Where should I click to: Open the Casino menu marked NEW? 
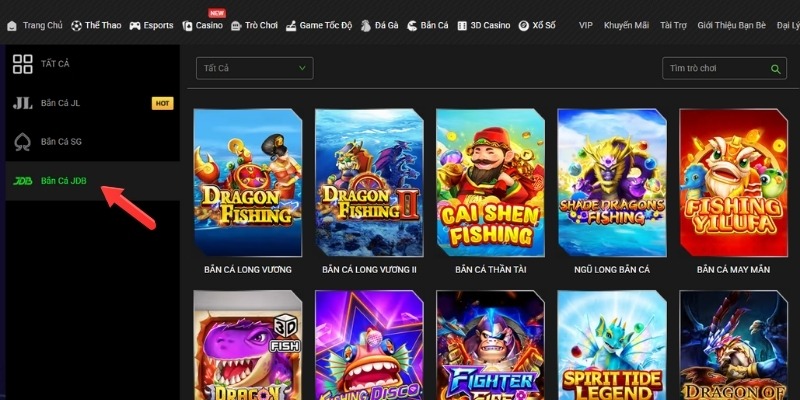click(x=203, y=24)
